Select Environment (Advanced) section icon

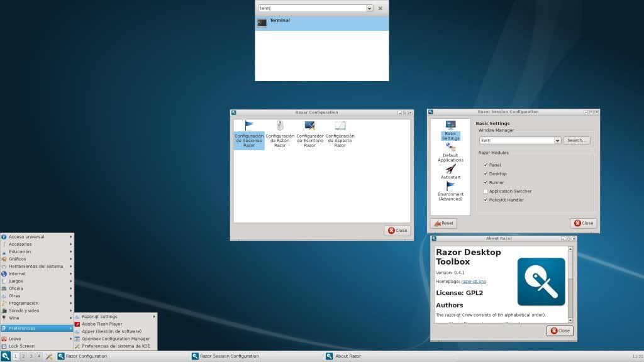click(x=450, y=187)
